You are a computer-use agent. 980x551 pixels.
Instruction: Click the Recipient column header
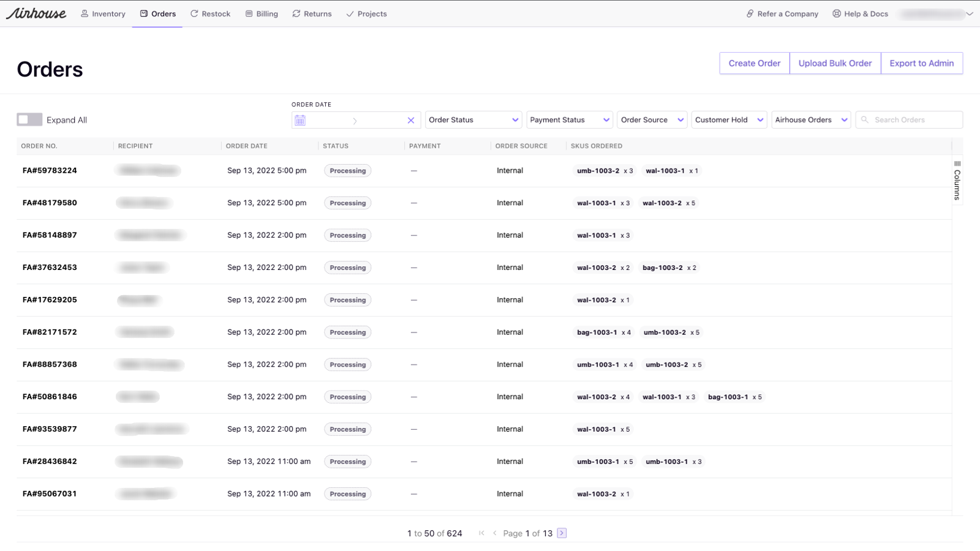(x=135, y=146)
